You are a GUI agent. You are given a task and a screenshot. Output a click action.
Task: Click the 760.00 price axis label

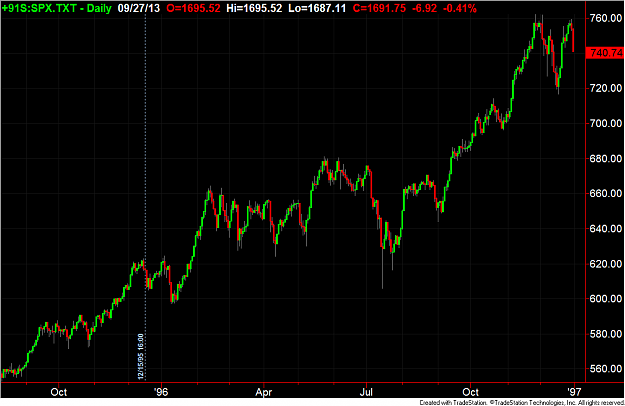(606, 18)
